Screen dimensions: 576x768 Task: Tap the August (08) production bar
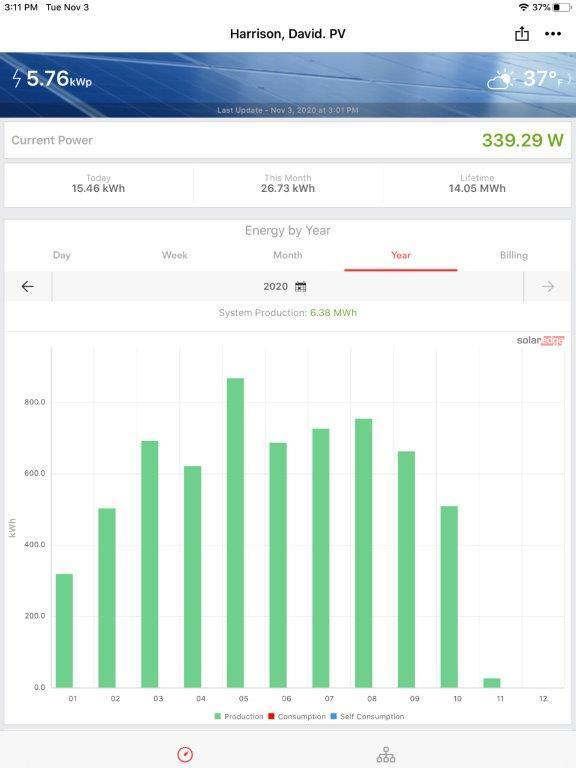click(x=363, y=553)
